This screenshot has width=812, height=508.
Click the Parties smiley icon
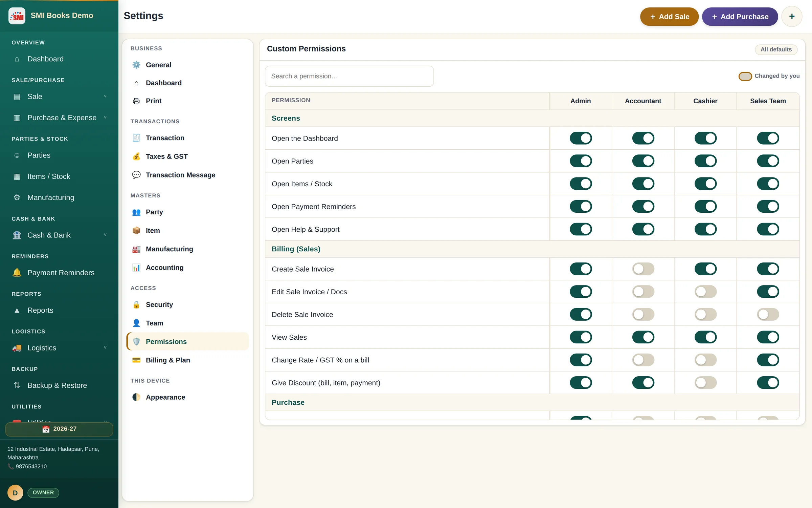pos(17,155)
